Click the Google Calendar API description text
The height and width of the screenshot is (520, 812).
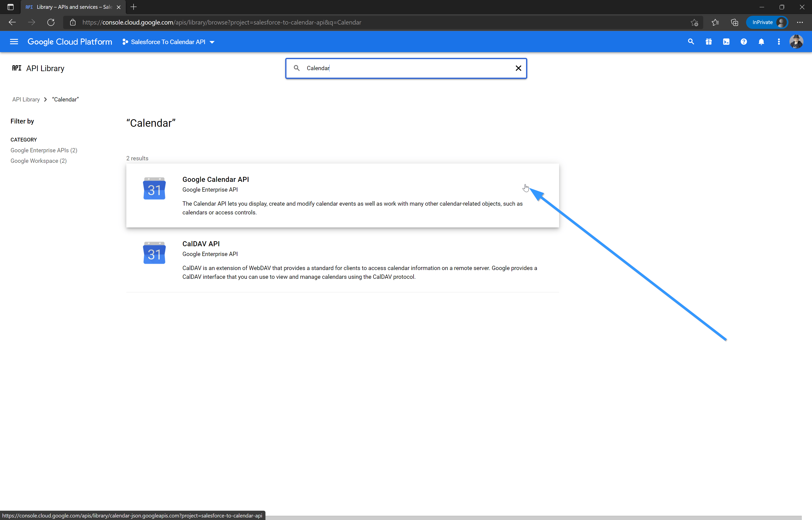click(x=352, y=208)
